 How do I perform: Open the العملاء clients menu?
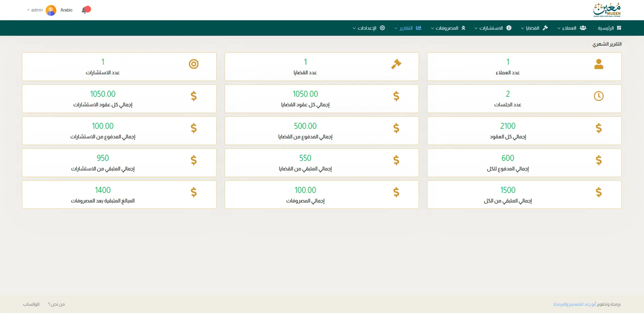pos(571,28)
